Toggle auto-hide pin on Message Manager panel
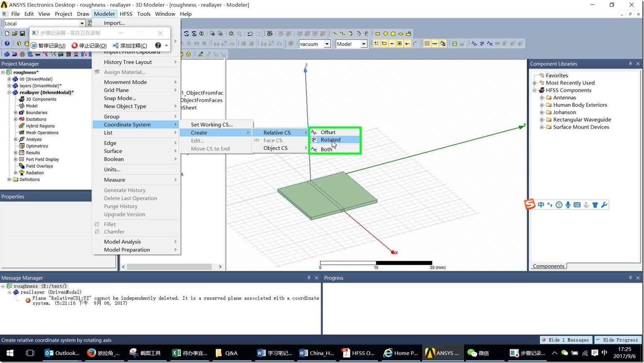 309,278
